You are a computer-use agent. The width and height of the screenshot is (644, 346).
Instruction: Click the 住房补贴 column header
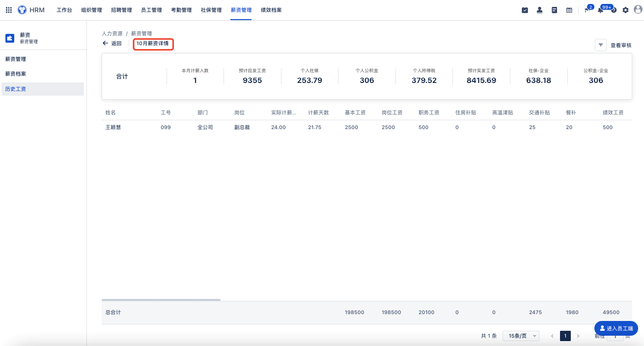point(466,112)
